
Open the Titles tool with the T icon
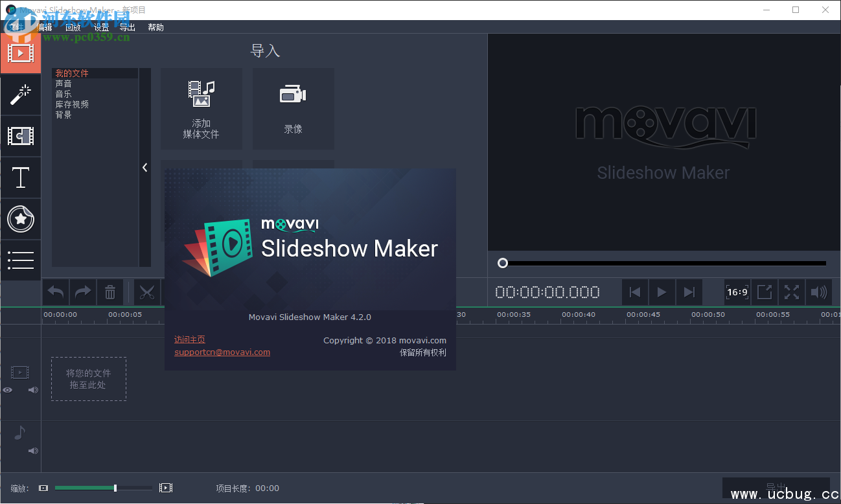(x=20, y=178)
